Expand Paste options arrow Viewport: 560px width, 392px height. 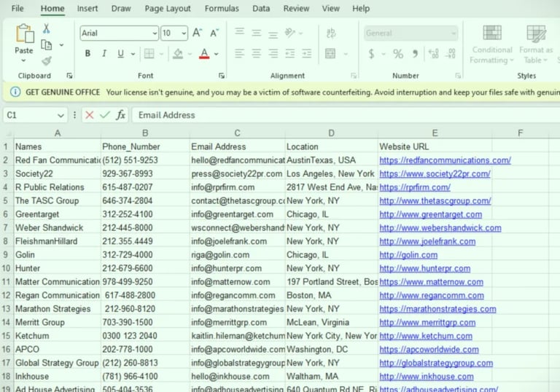point(23,60)
